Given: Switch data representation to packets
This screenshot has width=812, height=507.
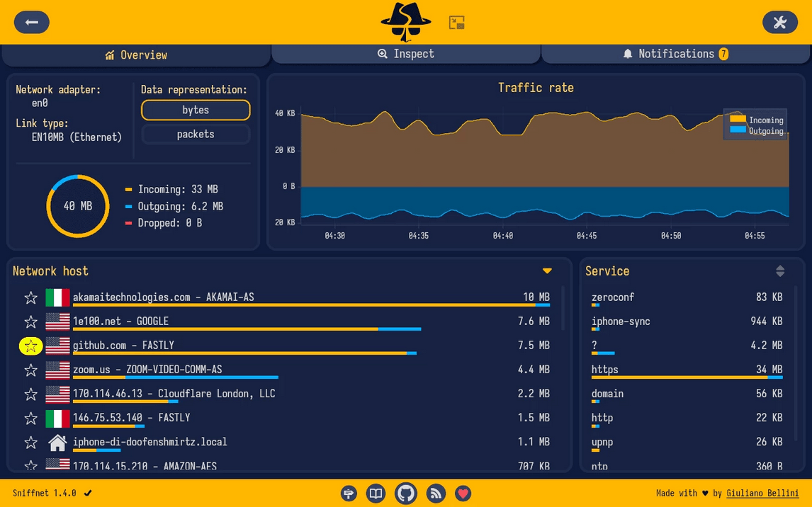Looking at the screenshot, I should [x=196, y=134].
